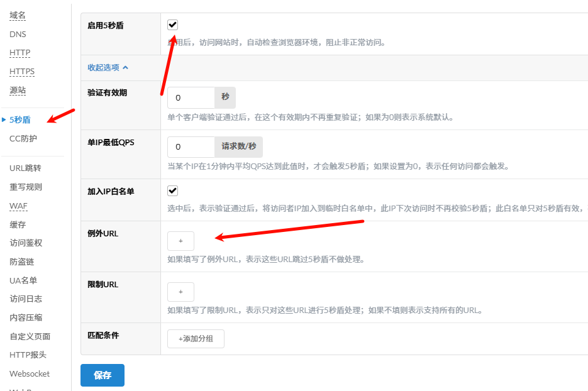Select UA名单 in the sidebar
Viewport: 588px width, 391px height.
click(x=23, y=280)
